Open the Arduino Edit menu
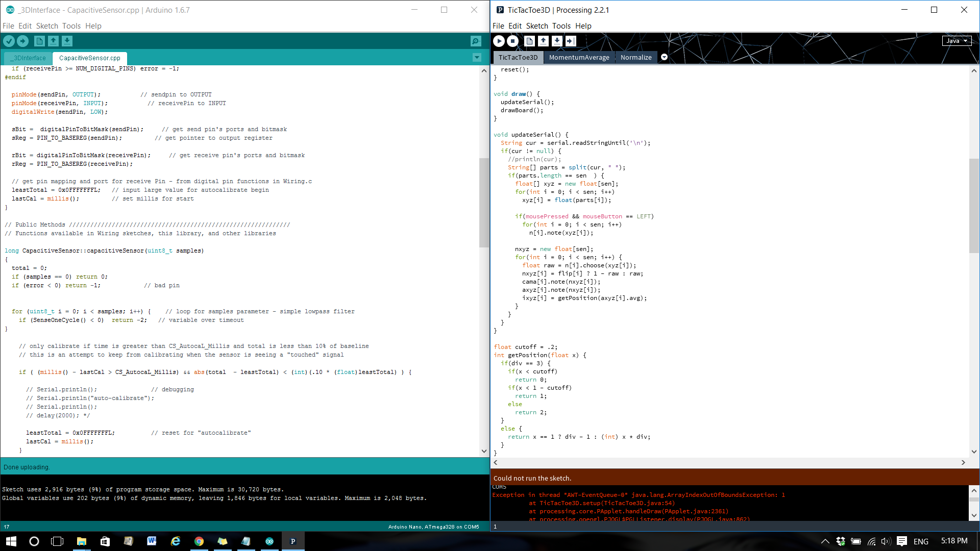Screen dimensions: 980x551 tap(24, 26)
